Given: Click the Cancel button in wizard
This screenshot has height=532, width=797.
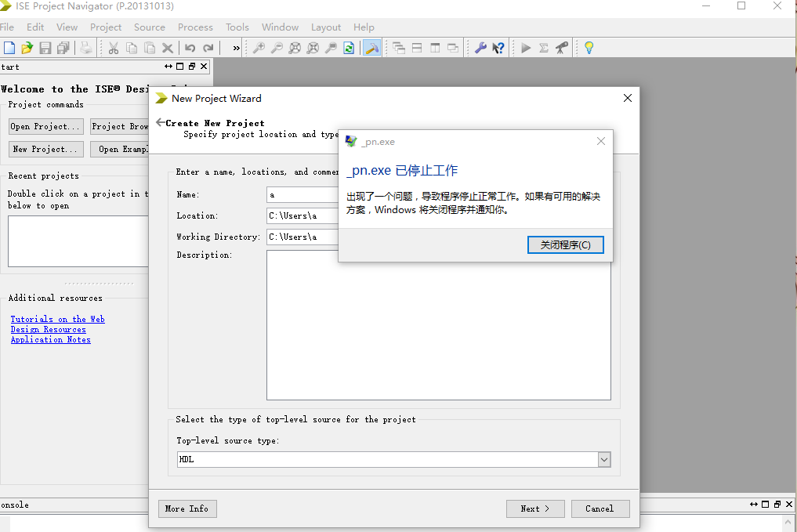Looking at the screenshot, I should tap(600, 508).
